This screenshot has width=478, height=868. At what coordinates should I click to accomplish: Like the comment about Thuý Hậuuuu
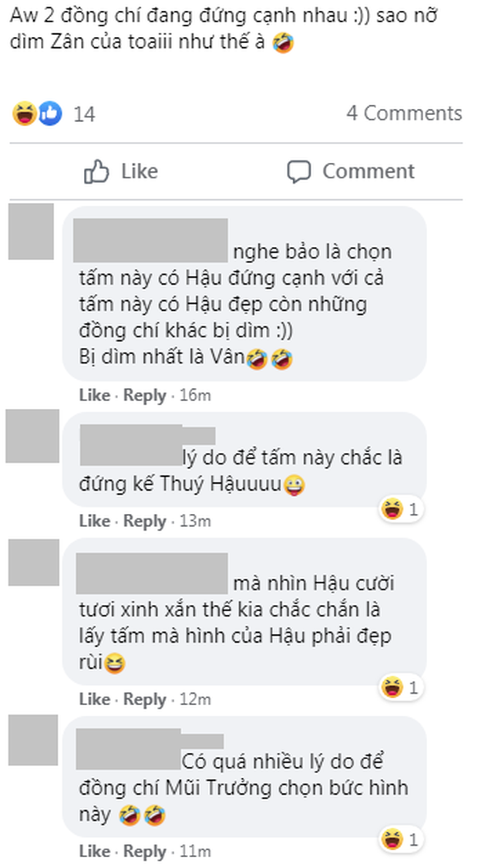(x=95, y=521)
